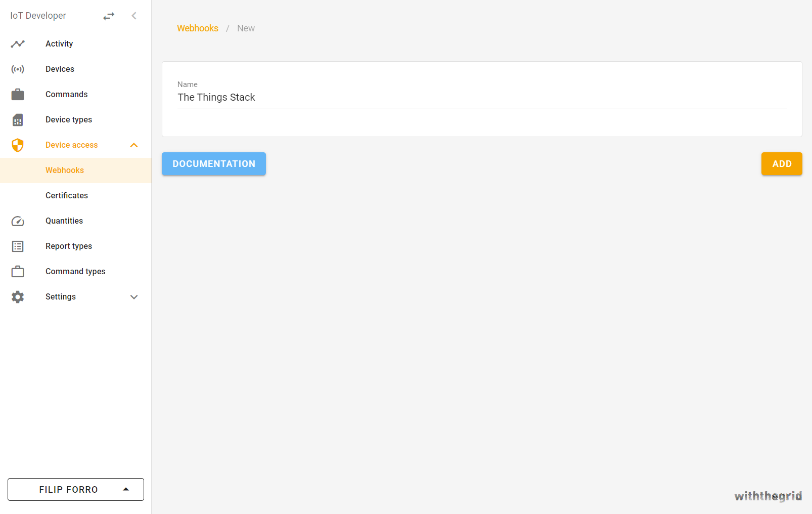The height and width of the screenshot is (514, 812).
Task: Open Device types building icon
Action: coord(18,119)
